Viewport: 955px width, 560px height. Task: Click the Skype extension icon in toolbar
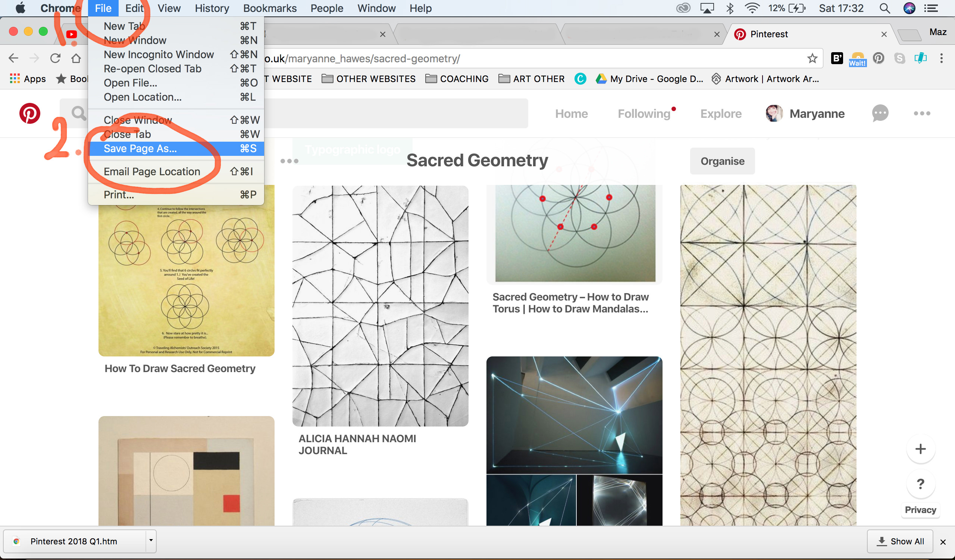(x=900, y=59)
